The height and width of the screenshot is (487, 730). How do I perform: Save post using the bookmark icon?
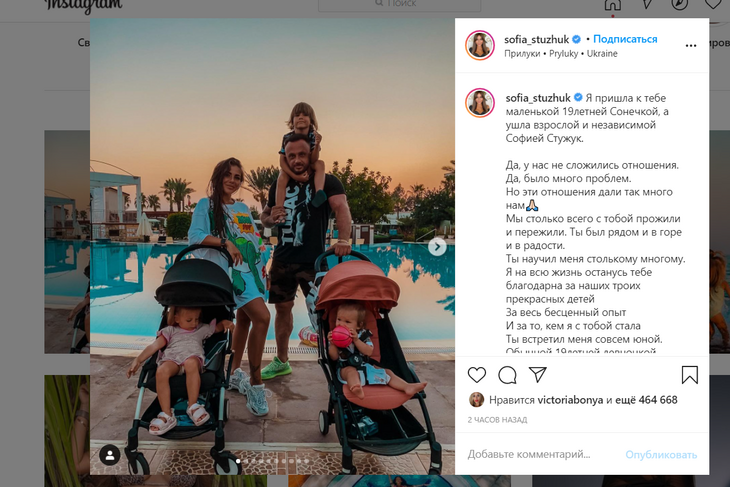coord(689,375)
